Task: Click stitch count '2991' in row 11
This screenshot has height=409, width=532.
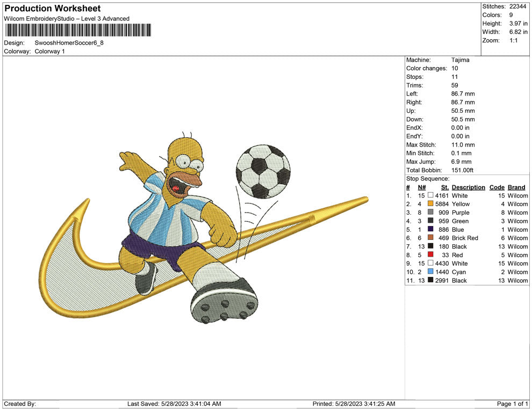Action: [442, 280]
